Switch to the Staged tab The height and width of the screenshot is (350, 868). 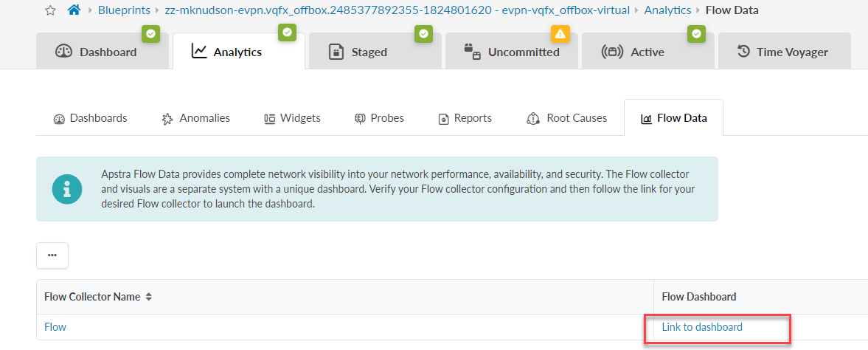click(x=358, y=52)
